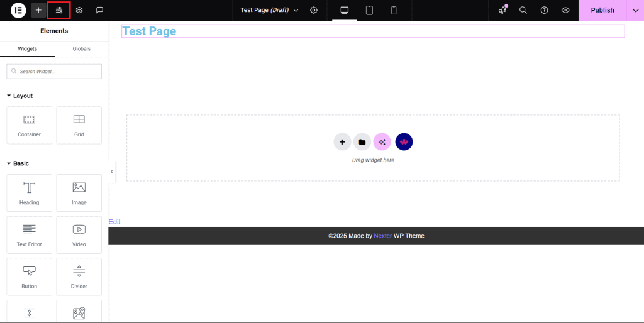Switch to desktop responsive view
The image size is (644, 323).
[x=344, y=10]
